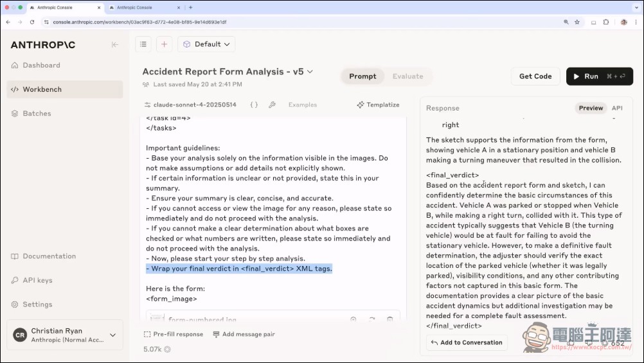The height and width of the screenshot is (363, 644).
Task: Switch to the Prompt tab
Action: 362,76
